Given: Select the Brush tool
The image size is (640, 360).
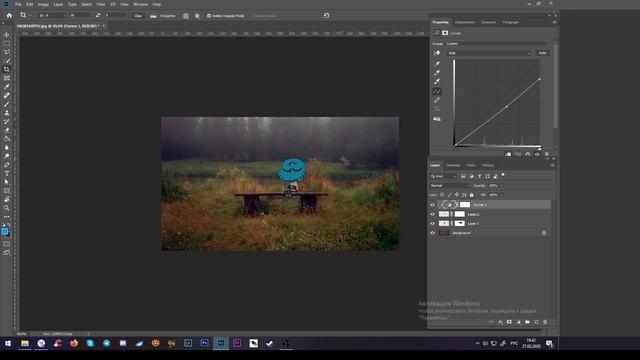Looking at the screenshot, I should pyautogui.click(x=7, y=104).
